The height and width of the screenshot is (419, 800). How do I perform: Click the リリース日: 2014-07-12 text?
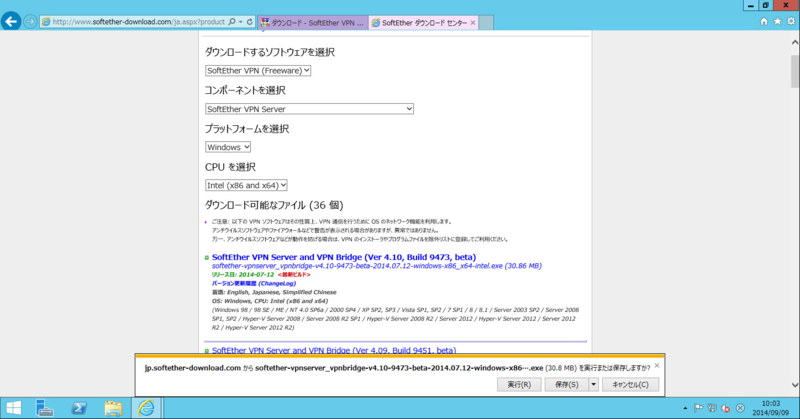(x=243, y=275)
